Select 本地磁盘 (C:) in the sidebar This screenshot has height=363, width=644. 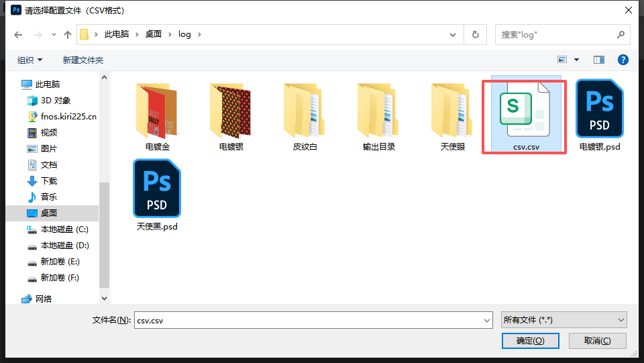pyautogui.click(x=64, y=229)
